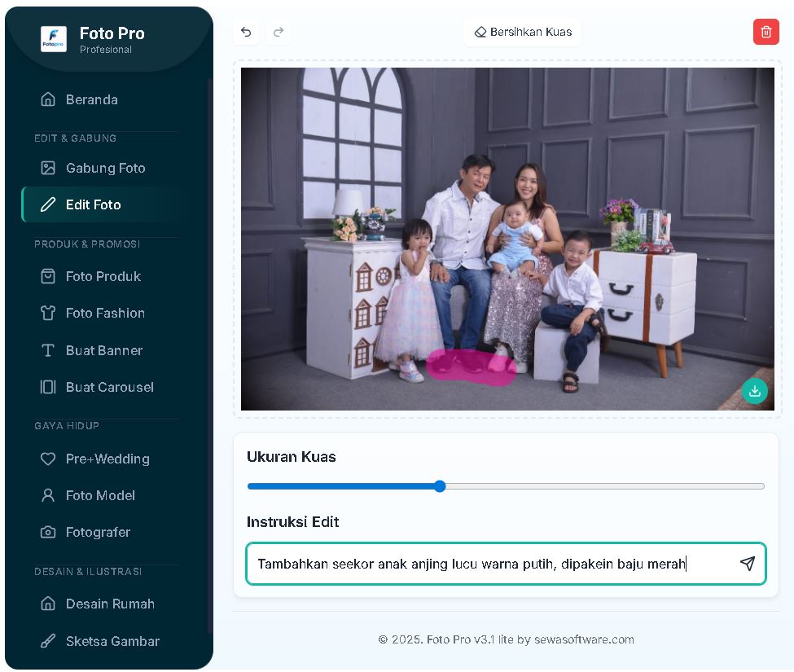Click the undo arrow icon
The height and width of the screenshot is (672, 794).
point(246,32)
